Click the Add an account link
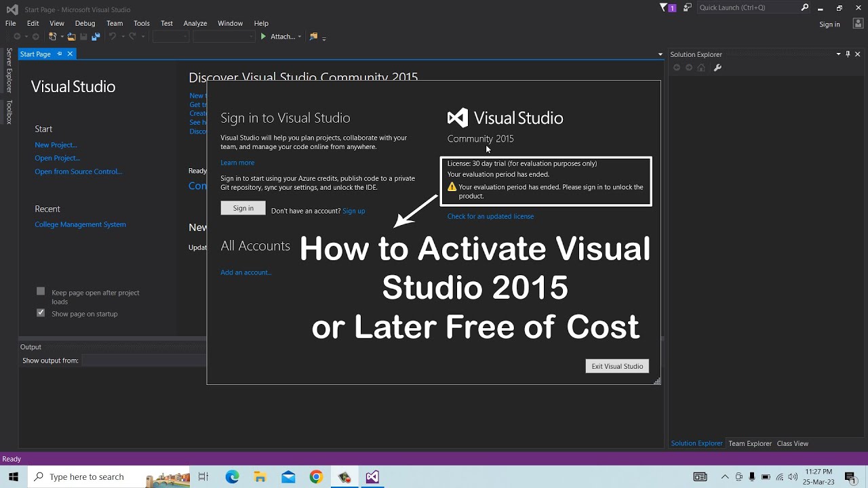This screenshot has width=868, height=488. tap(245, 272)
